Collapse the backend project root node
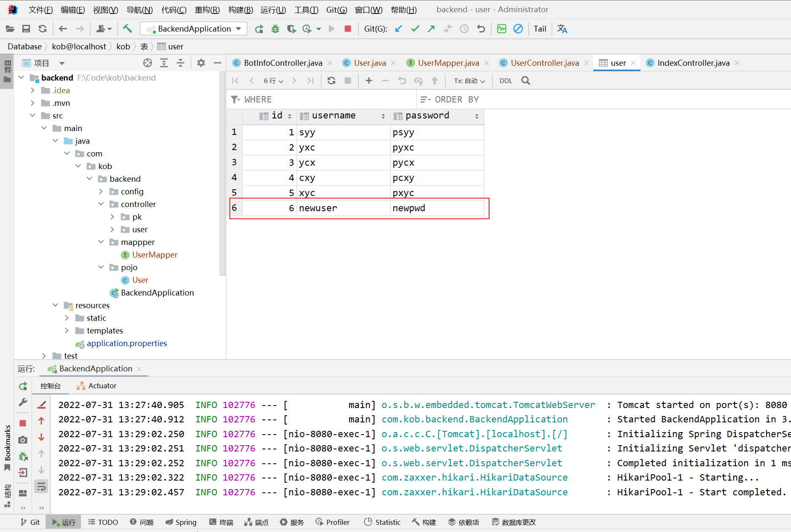Screen dimensions: 791x532 (22, 78)
